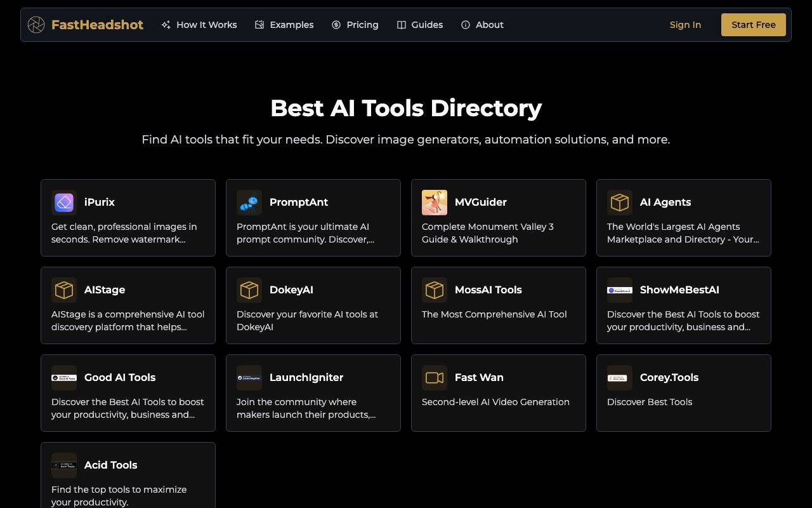The height and width of the screenshot is (508, 812).
Task: Click the ShowMeBestAI badge icon
Action: point(620,290)
